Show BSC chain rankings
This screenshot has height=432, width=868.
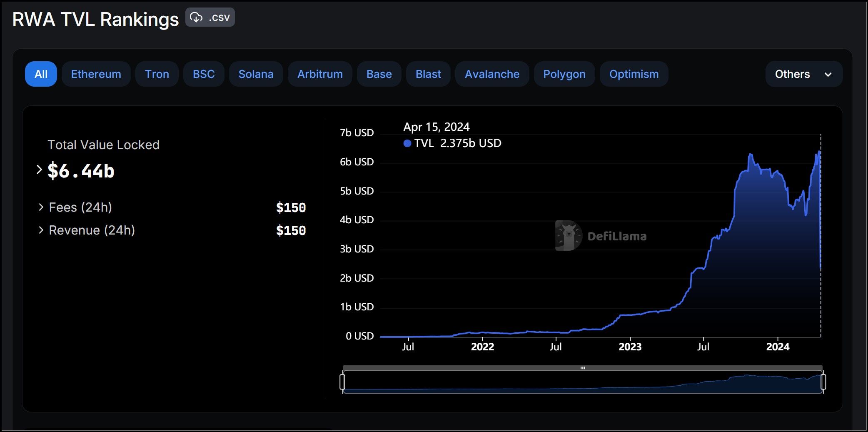coord(204,74)
